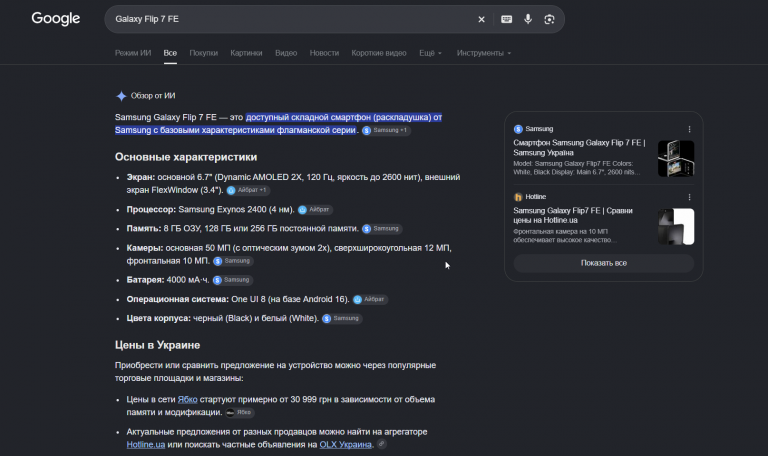
Task: Open the Samsung source chip after Батарея
Action: (233, 280)
